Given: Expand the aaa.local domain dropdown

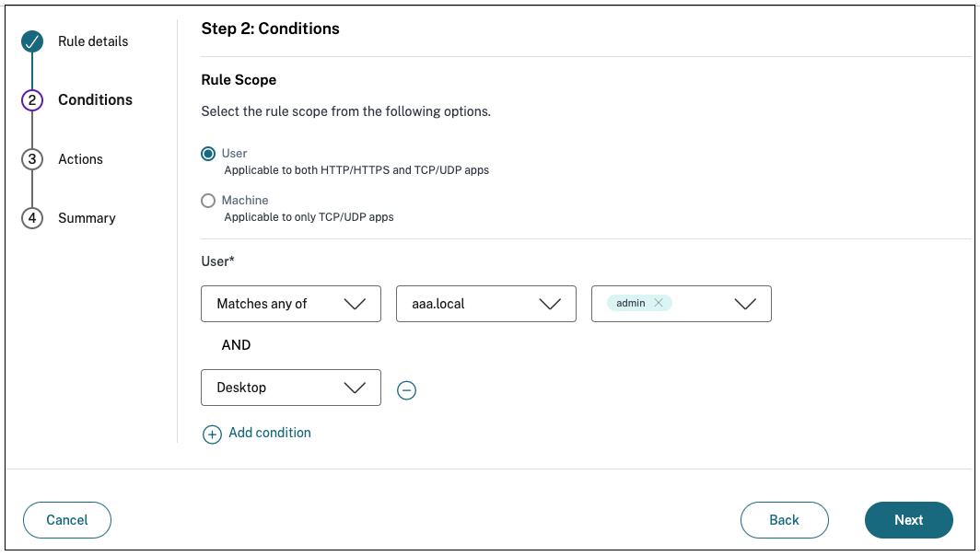Looking at the screenshot, I should 485,304.
